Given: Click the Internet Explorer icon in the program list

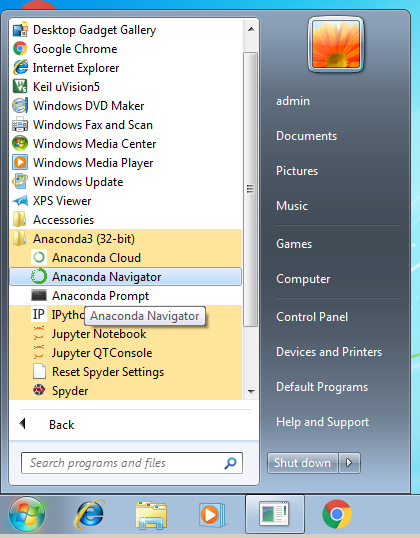Looking at the screenshot, I should coord(20,67).
